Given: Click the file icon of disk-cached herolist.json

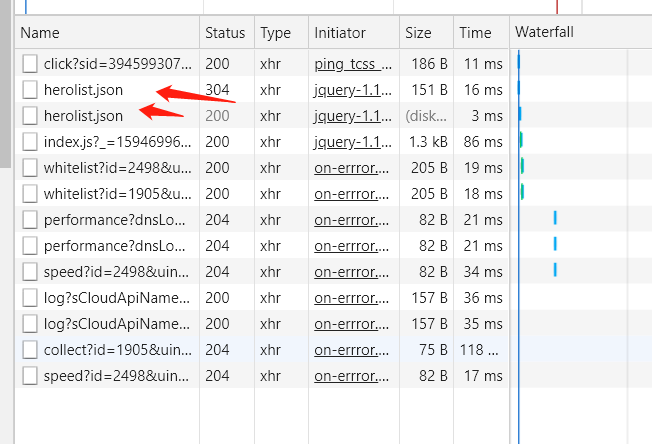Looking at the screenshot, I should 30,116.
